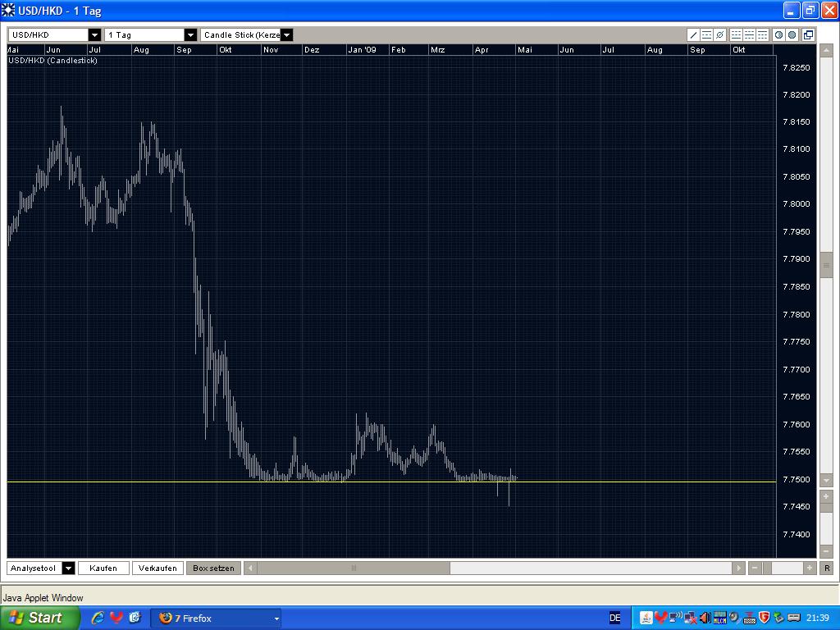Click the horizontal time scrollbar thumb

(354, 568)
